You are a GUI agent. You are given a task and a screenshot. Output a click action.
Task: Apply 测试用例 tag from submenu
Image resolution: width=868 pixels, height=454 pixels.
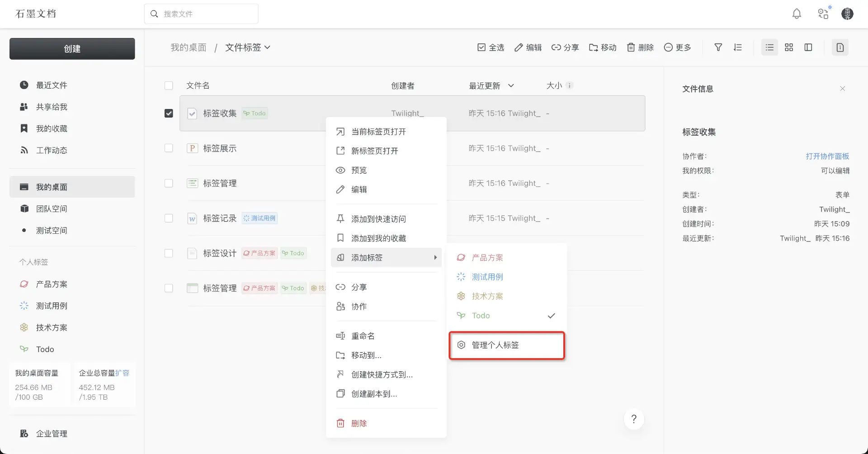click(x=506, y=277)
